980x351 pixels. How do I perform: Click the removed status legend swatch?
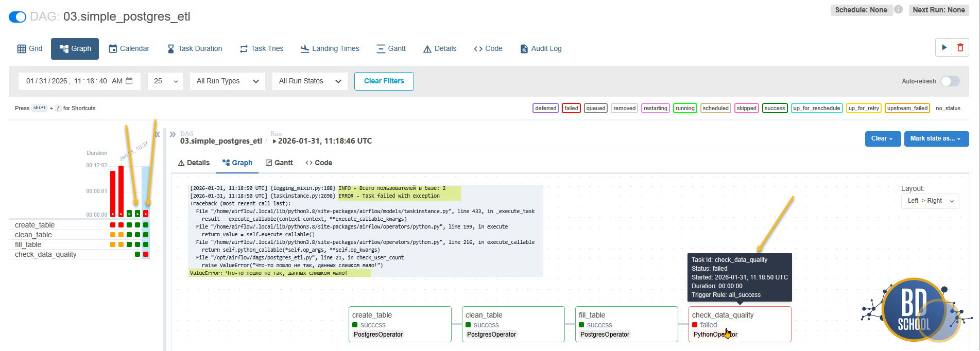[625, 108]
